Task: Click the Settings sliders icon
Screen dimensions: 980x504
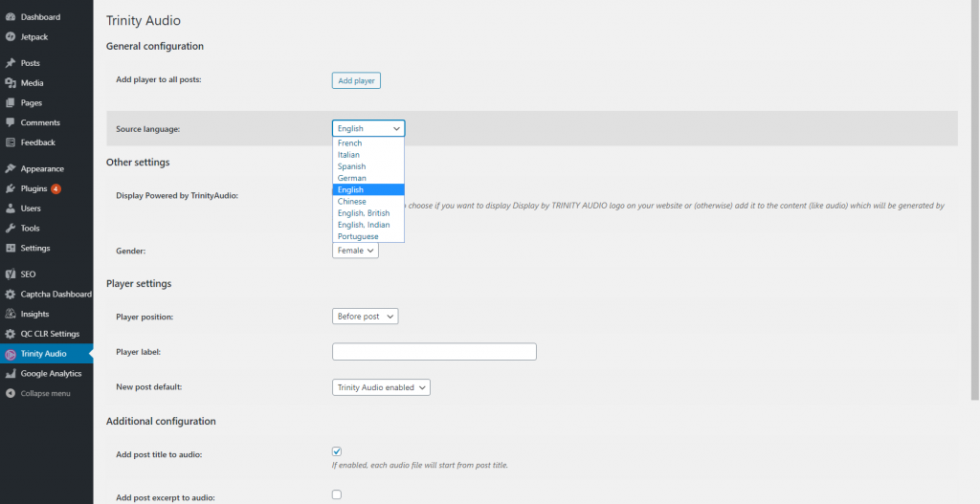Action: [10, 248]
